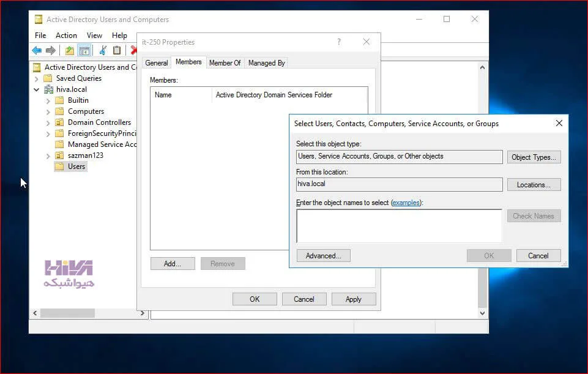Viewport: 588px width, 374px height.
Task: Click the tree pane horizontal scrollbar thumb
Action: [67, 313]
